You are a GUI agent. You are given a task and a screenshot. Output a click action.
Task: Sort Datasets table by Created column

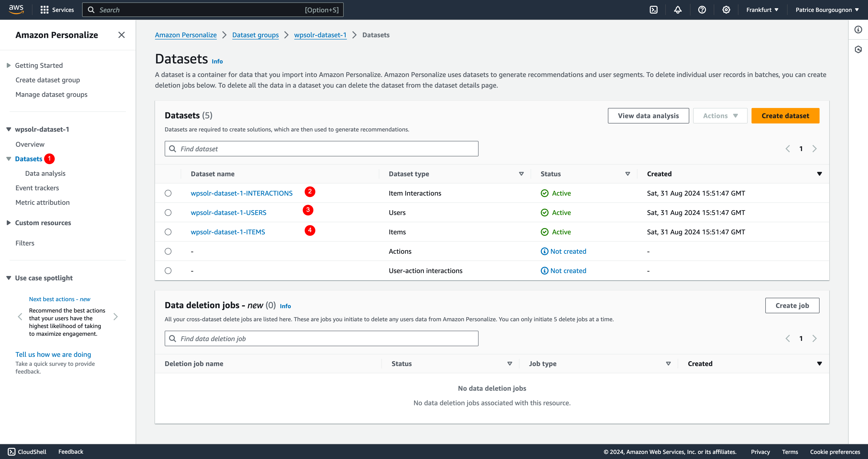pos(819,174)
